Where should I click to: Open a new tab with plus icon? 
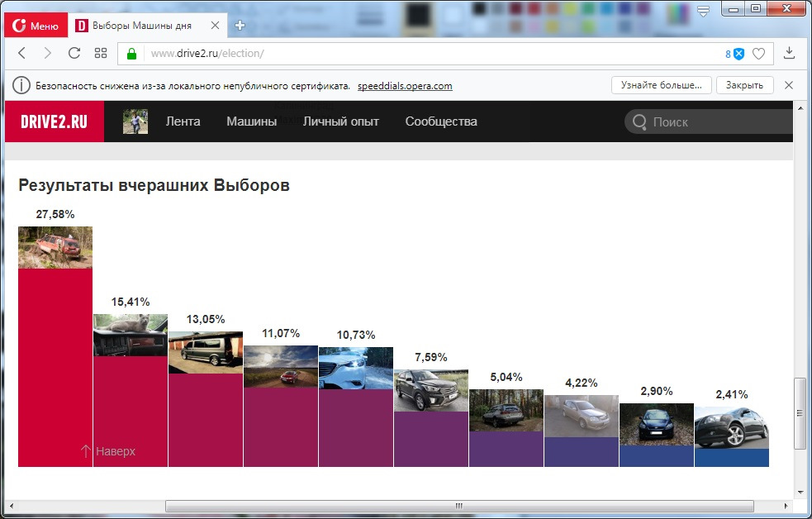(240, 26)
